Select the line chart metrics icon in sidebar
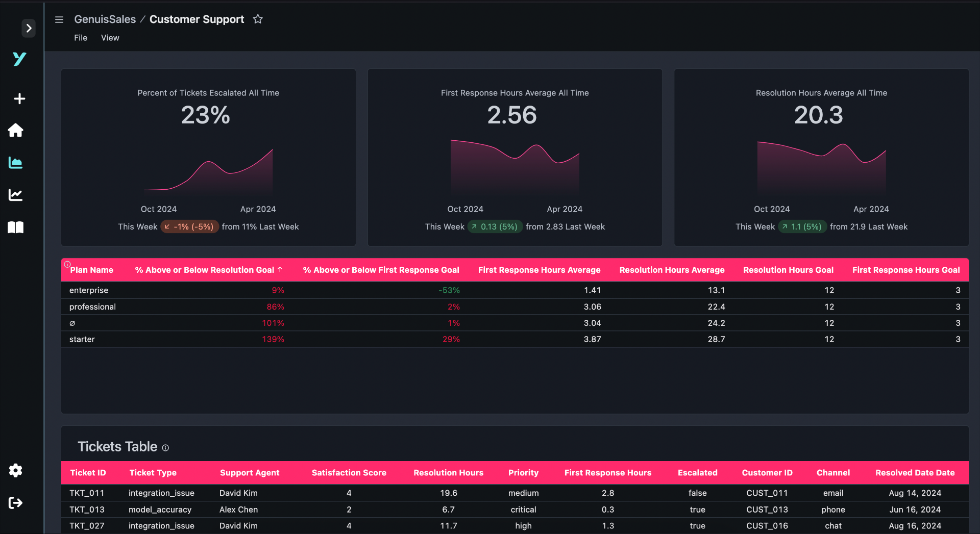980x534 pixels. [16, 195]
